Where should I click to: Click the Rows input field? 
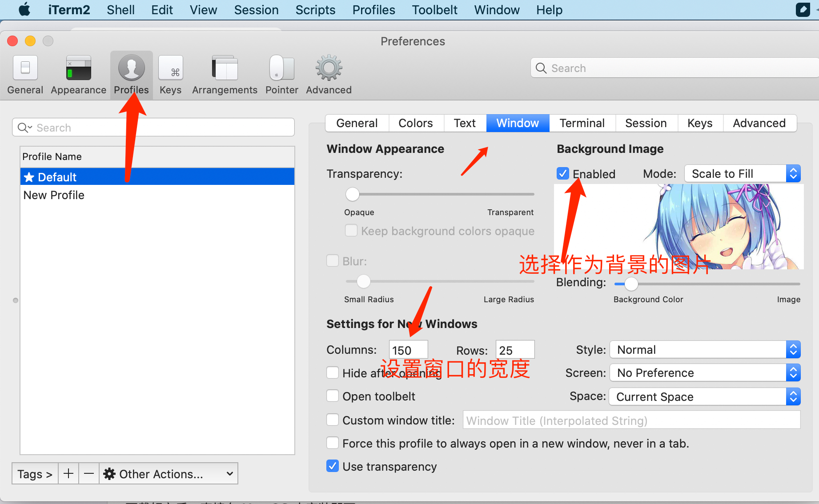[x=515, y=350]
